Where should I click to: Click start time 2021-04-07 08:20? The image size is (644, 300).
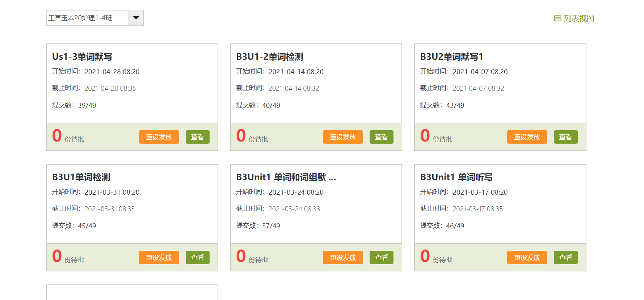480,72
